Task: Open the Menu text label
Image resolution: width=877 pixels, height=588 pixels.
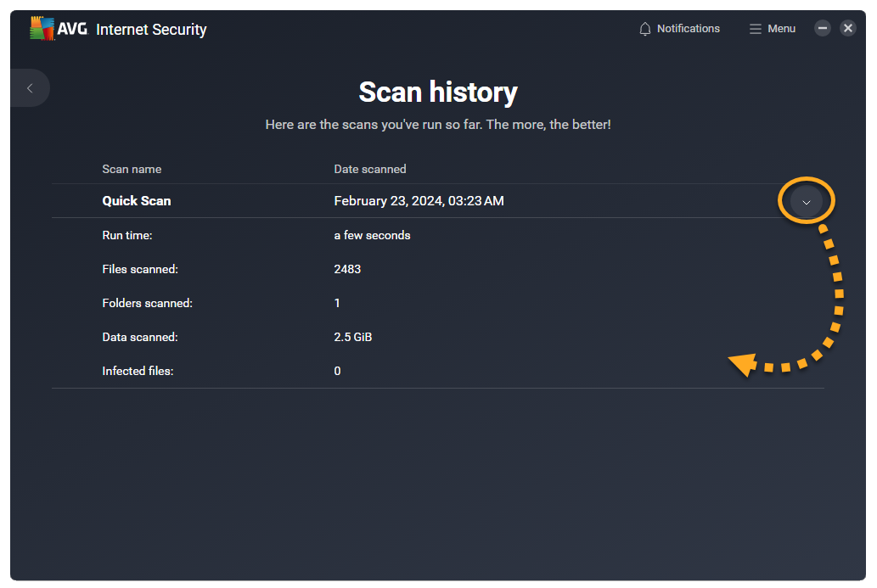Action: pos(781,29)
